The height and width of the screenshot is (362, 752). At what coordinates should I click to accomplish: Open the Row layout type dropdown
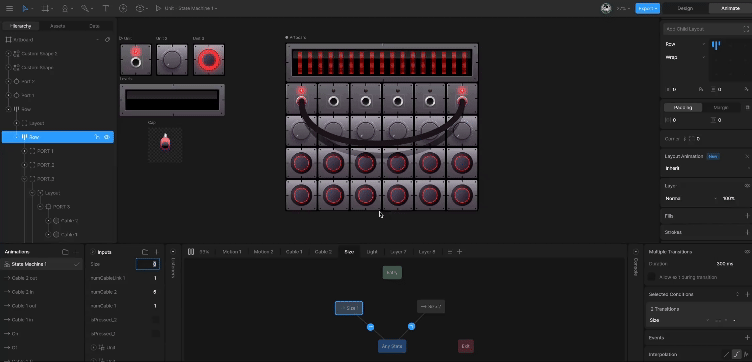click(x=685, y=44)
